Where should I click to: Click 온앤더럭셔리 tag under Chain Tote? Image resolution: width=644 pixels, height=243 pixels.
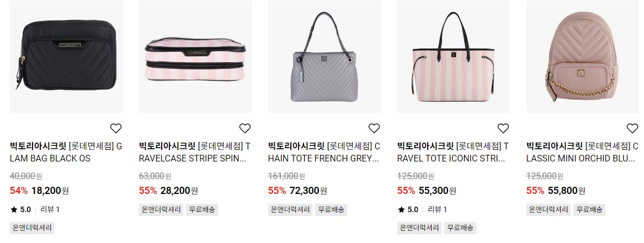click(290, 209)
